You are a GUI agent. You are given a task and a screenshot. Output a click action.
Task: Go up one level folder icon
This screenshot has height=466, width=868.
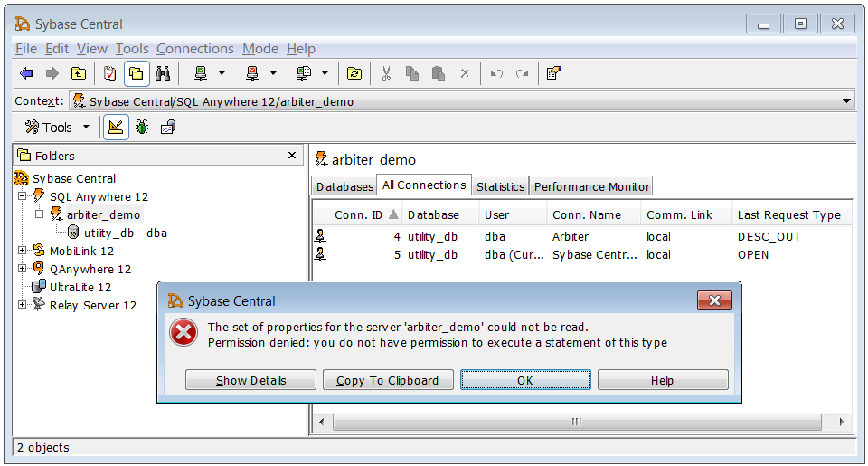(79, 73)
